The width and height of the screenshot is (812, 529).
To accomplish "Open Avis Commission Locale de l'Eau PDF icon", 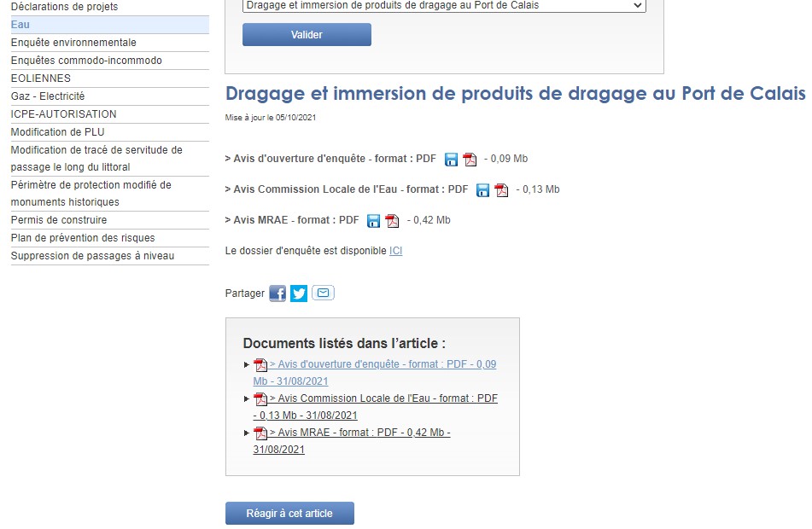I will [x=501, y=190].
